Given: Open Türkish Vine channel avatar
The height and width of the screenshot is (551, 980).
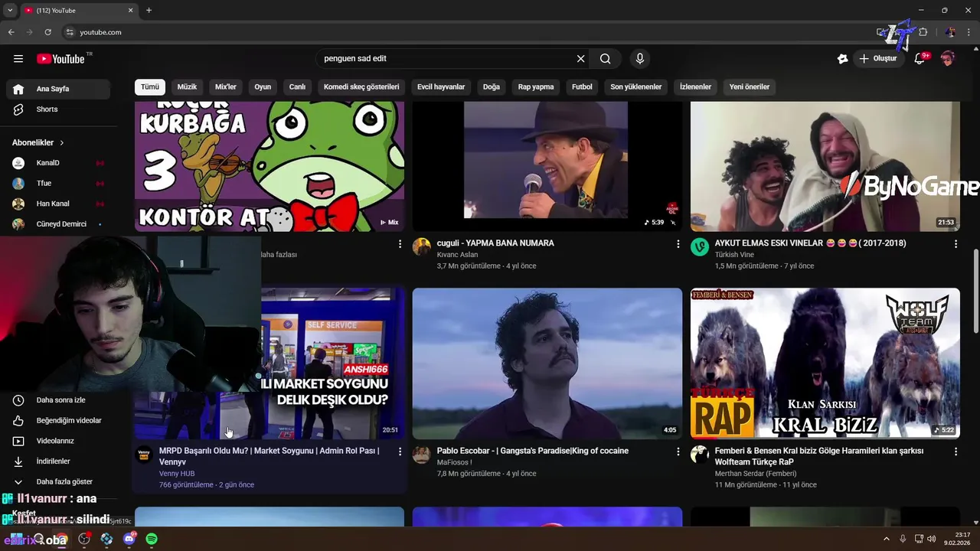Looking at the screenshot, I should coord(700,246).
